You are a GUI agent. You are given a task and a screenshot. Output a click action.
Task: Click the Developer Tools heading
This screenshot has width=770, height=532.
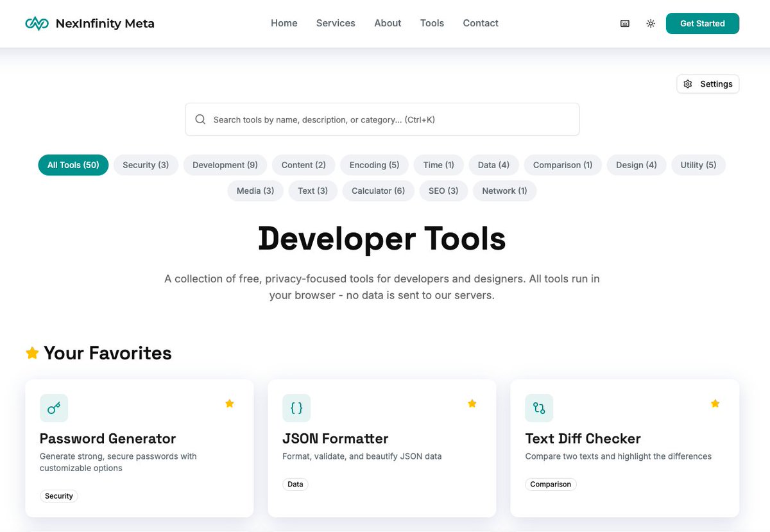pos(382,238)
